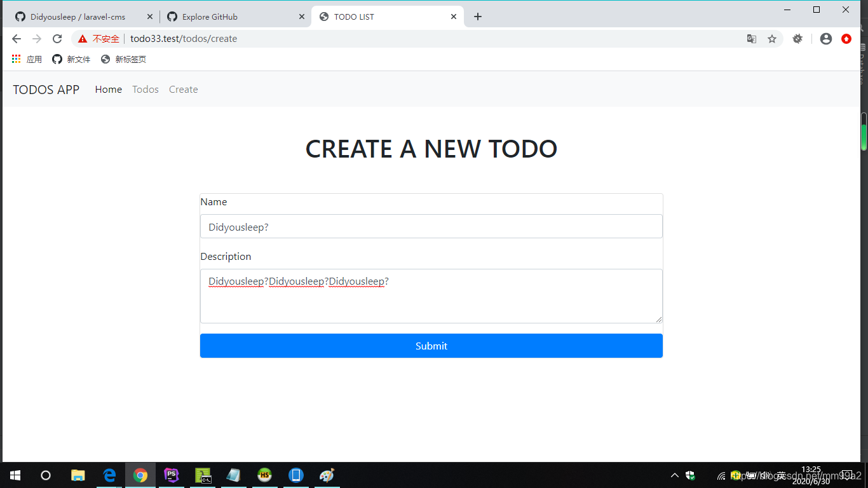The image size is (868, 488).
Task: Switch to the Explore GitHub tab
Action: (235, 17)
